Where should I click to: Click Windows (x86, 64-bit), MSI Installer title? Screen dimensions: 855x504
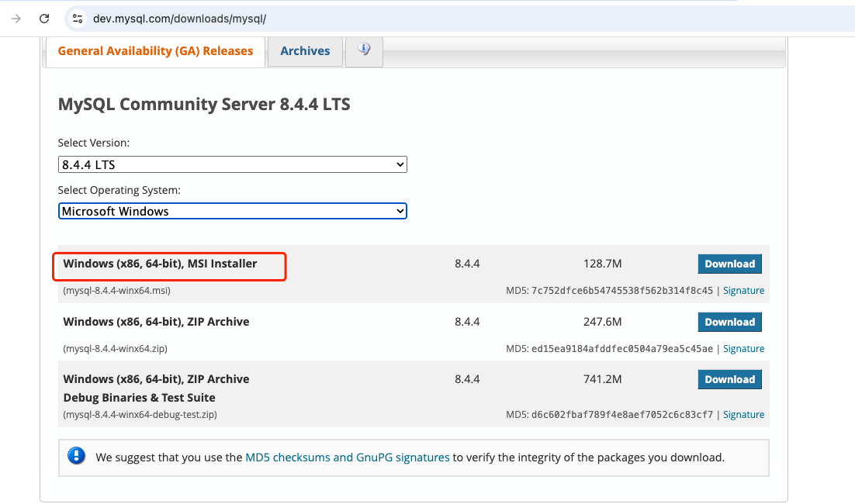pyautogui.click(x=160, y=264)
